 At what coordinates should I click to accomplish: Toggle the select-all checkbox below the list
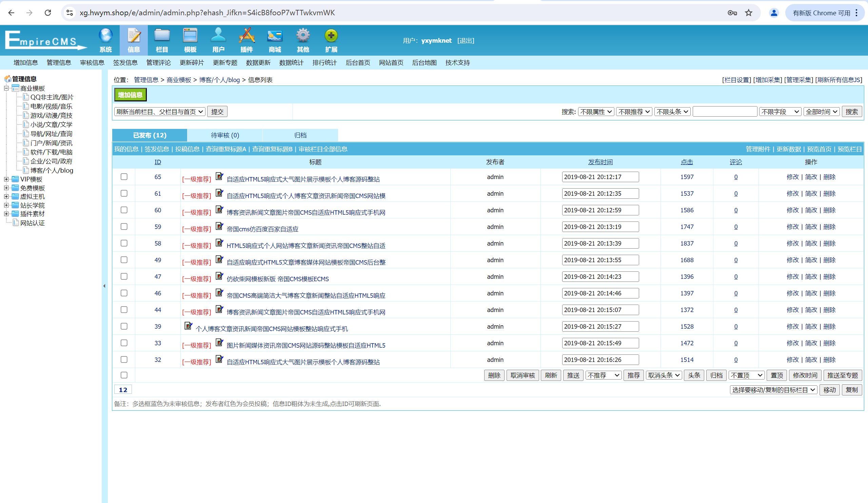coord(124,375)
